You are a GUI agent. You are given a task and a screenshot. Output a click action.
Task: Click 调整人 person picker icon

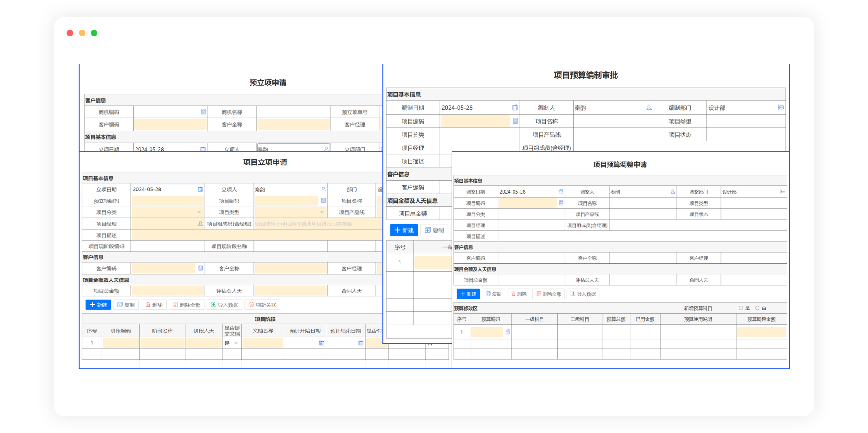[673, 191]
